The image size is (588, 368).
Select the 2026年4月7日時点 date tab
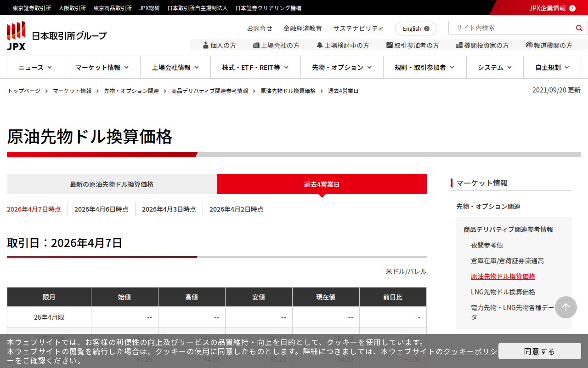click(34, 209)
